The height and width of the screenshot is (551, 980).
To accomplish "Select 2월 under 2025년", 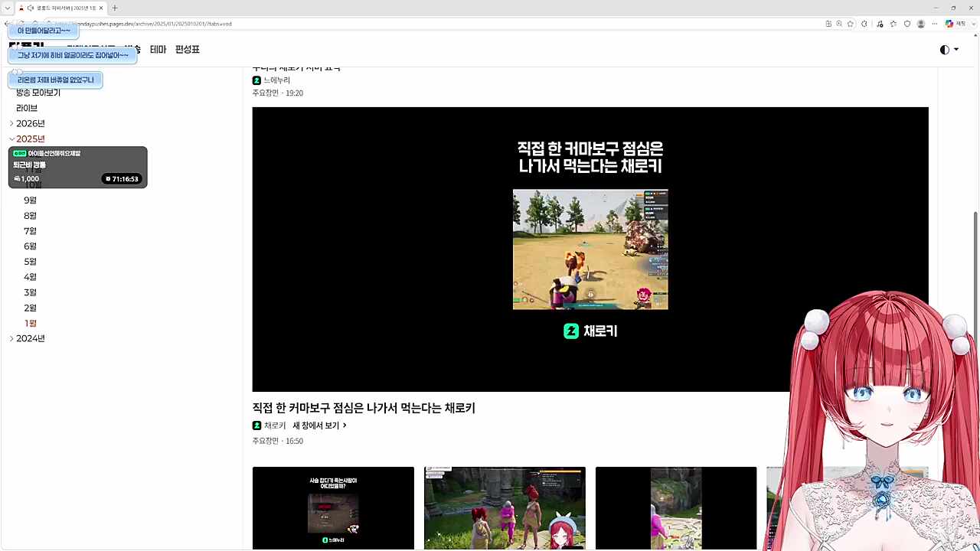I will click(31, 307).
